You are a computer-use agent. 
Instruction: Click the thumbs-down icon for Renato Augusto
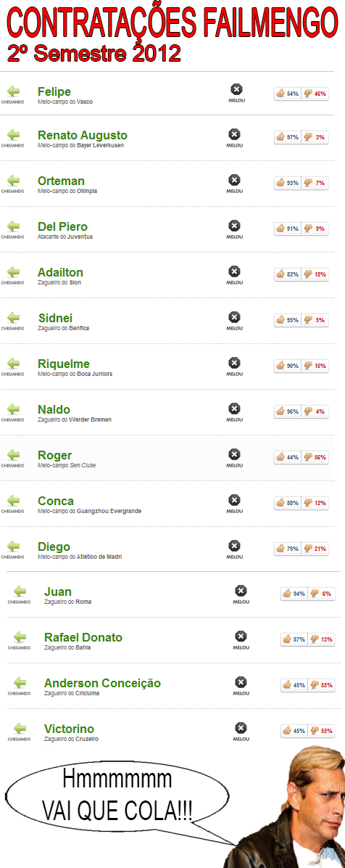coord(308,136)
